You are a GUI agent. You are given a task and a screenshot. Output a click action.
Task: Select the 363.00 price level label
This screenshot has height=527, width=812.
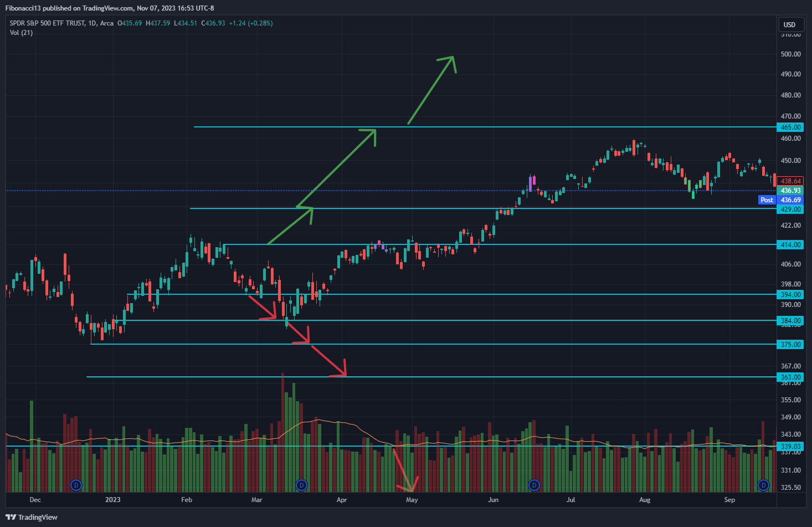click(x=790, y=377)
